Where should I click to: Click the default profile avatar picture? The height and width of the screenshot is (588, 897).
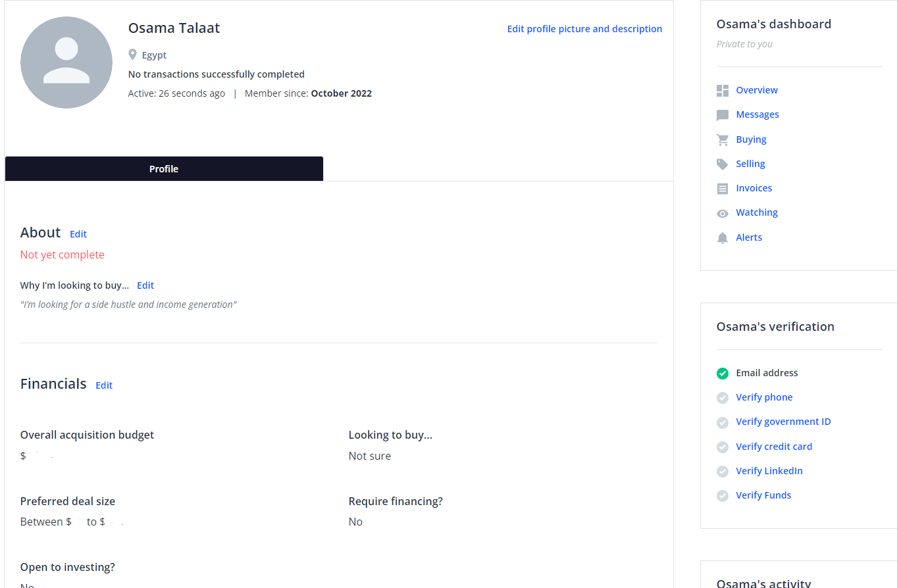point(66,62)
